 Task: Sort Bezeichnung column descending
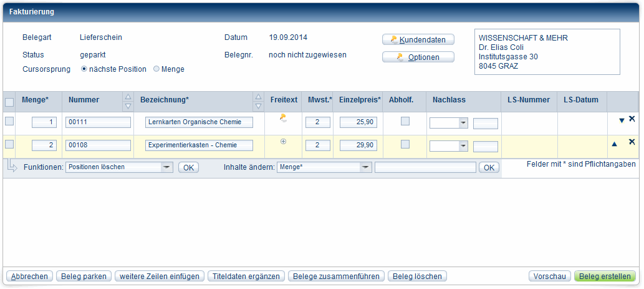tap(257, 105)
